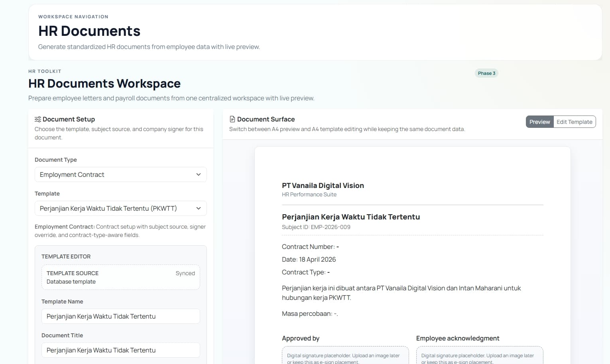610x364 pixels.
Task: Click the Template Name input field
Action: pyautogui.click(x=121, y=316)
